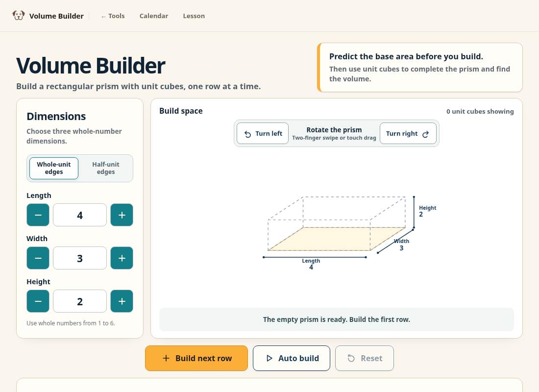The width and height of the screenshot is (539, 392).
Task: Click 'The empty prism is ready' status
Action: (x=337, y=319)
